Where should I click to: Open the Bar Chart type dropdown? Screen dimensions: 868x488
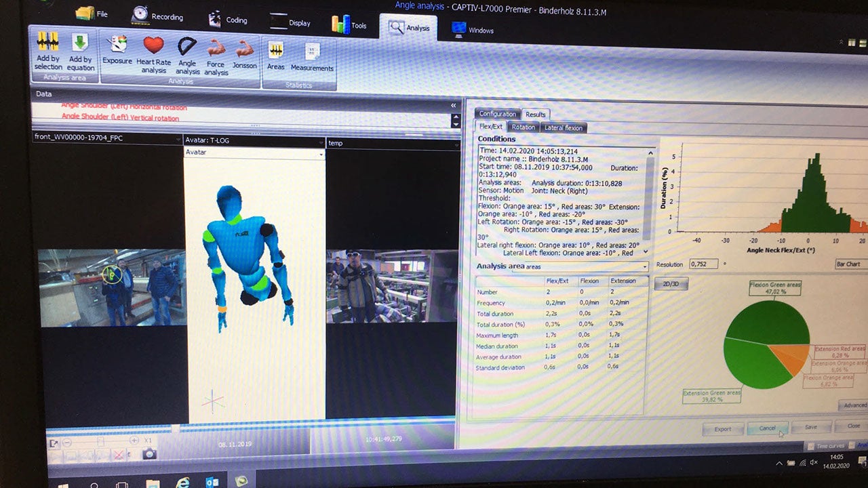pos(852,264)
